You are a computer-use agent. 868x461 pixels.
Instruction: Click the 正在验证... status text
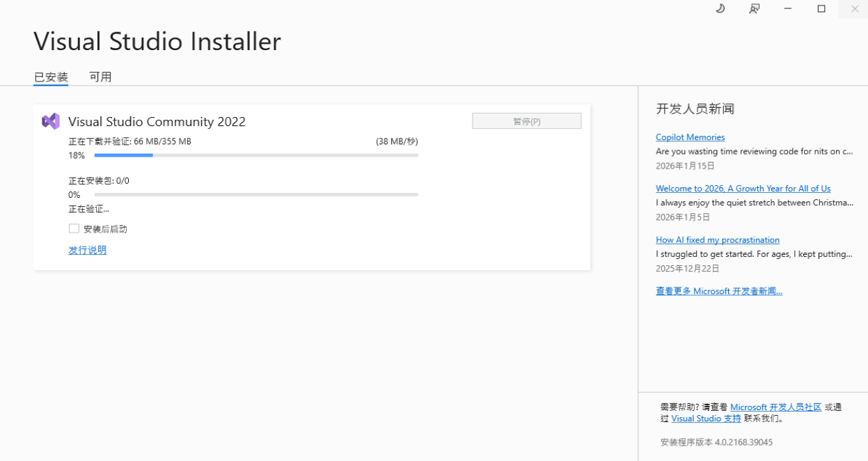click(88, 209)
